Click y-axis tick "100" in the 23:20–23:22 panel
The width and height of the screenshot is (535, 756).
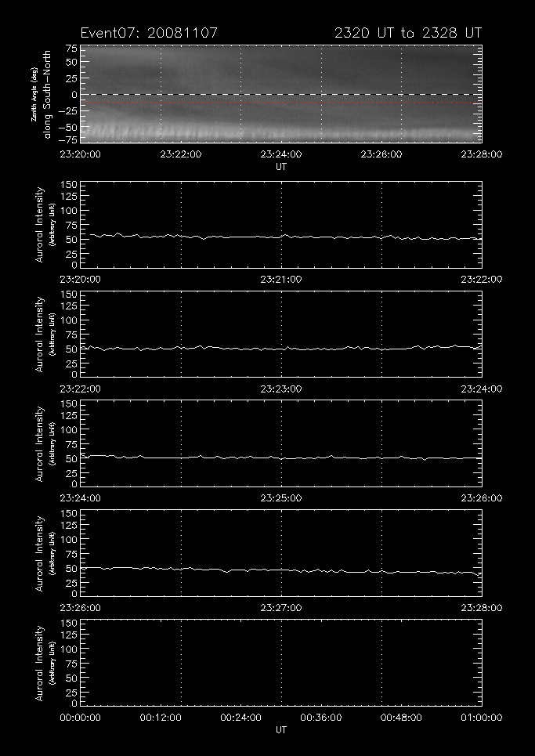point(69,211)
